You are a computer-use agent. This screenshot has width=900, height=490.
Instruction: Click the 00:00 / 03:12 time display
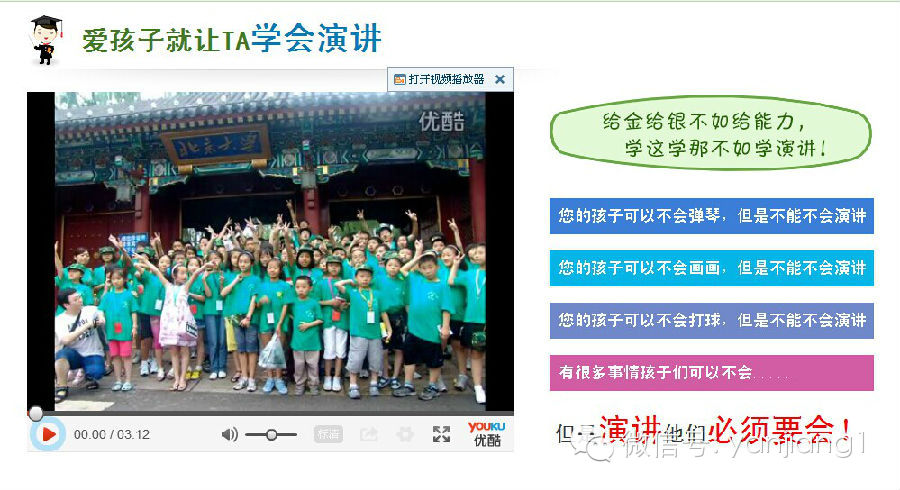112,435
